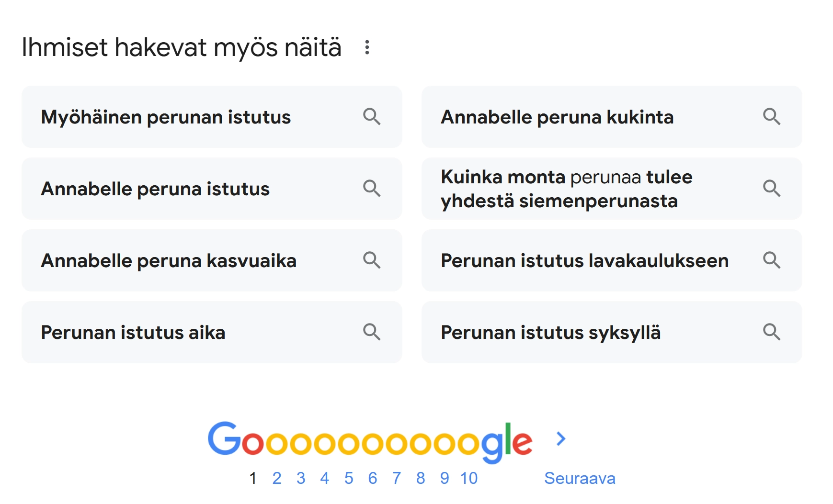This screenshot has width=833, height=504.
Task: Jump to results page 10
Action: click(469, 478)
